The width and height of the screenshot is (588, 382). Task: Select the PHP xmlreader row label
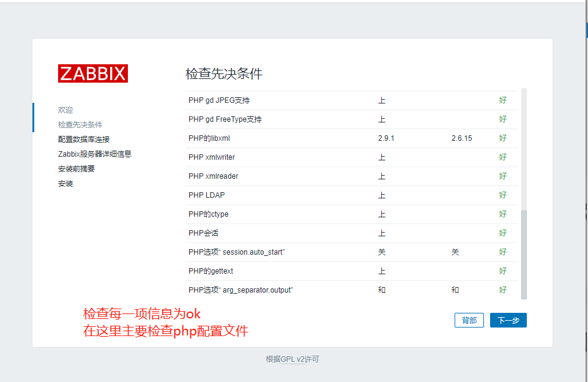(214, 176)
